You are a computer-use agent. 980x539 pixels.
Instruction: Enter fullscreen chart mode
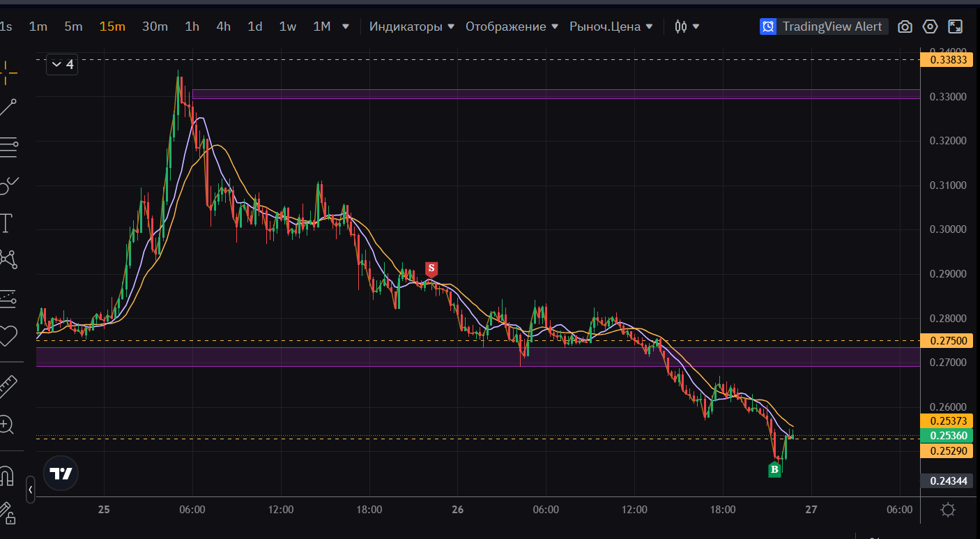point(956,26)
